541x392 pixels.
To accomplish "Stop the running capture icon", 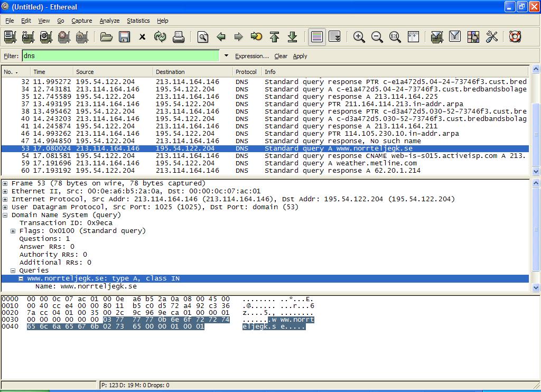I will [64, 36].
